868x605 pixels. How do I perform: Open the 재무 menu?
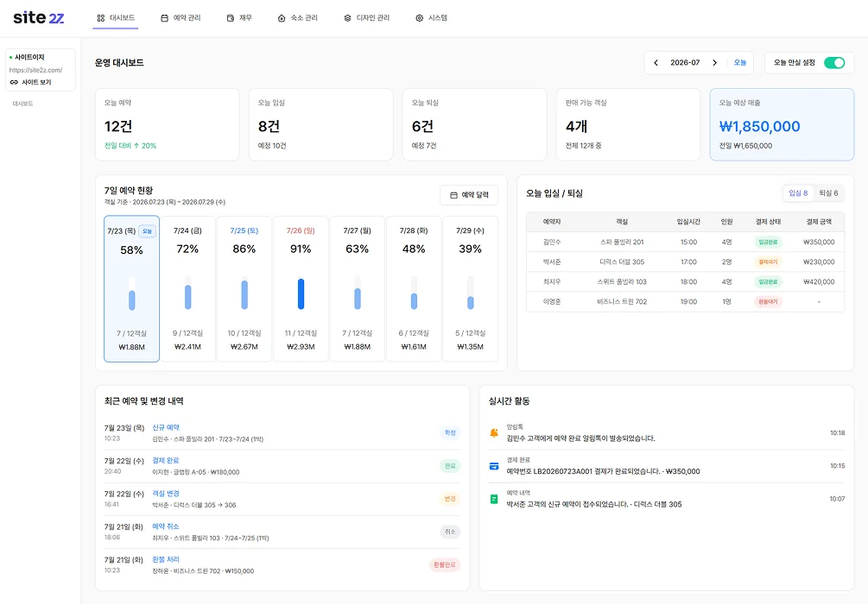[x=239, y=18]
